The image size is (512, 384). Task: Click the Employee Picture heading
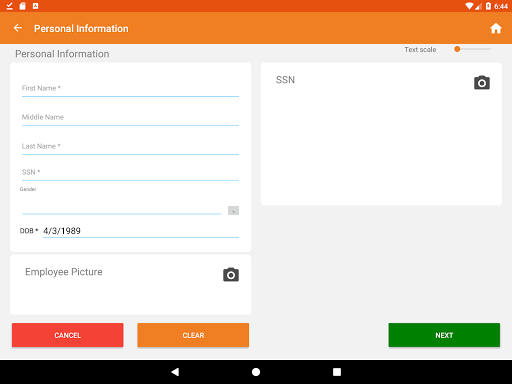click(64, 272)
